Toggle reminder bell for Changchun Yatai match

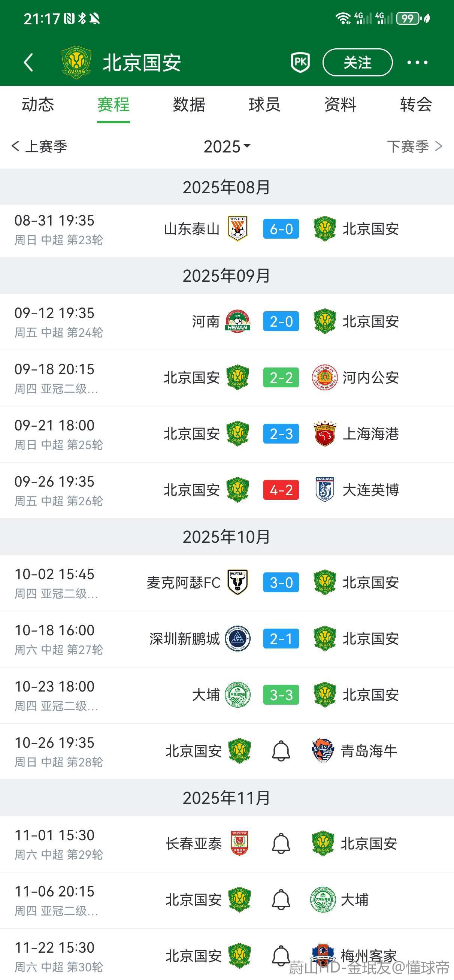(281, 844)
